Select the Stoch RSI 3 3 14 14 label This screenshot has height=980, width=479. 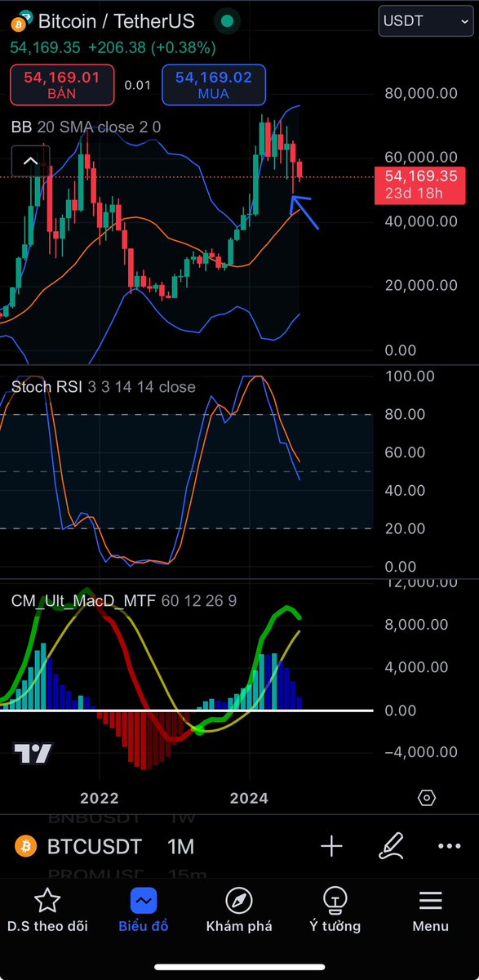pos(103,386)
